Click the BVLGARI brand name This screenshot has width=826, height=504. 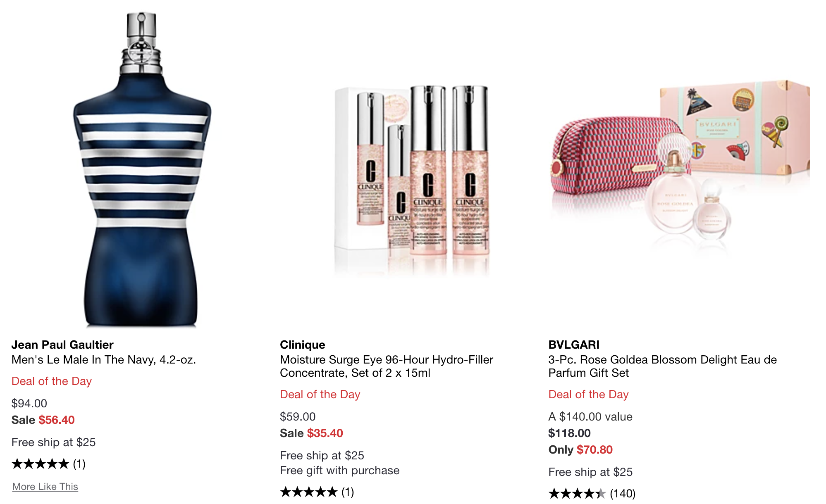tap(574, 345)
